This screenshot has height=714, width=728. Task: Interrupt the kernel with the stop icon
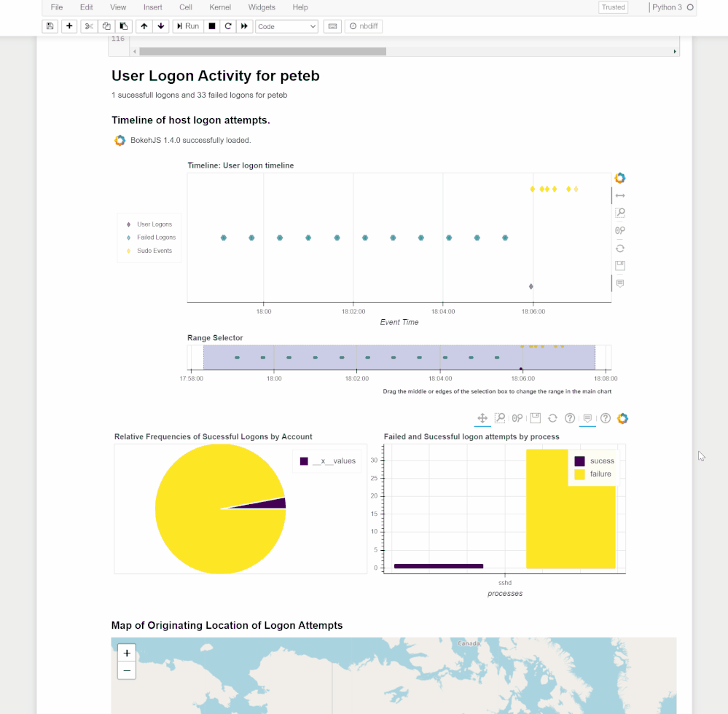click(x=212, y=26)
